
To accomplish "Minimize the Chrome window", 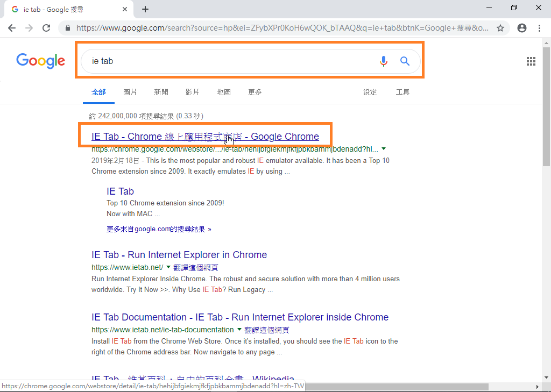I will pyautogui.click(x=489, y=8).
